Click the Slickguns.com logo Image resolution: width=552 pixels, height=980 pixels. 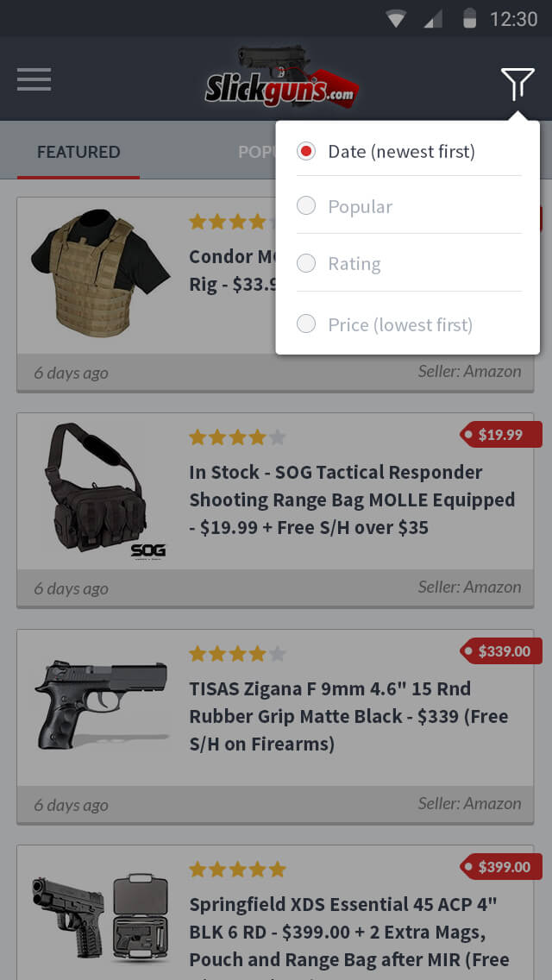(x=282, y=77)
